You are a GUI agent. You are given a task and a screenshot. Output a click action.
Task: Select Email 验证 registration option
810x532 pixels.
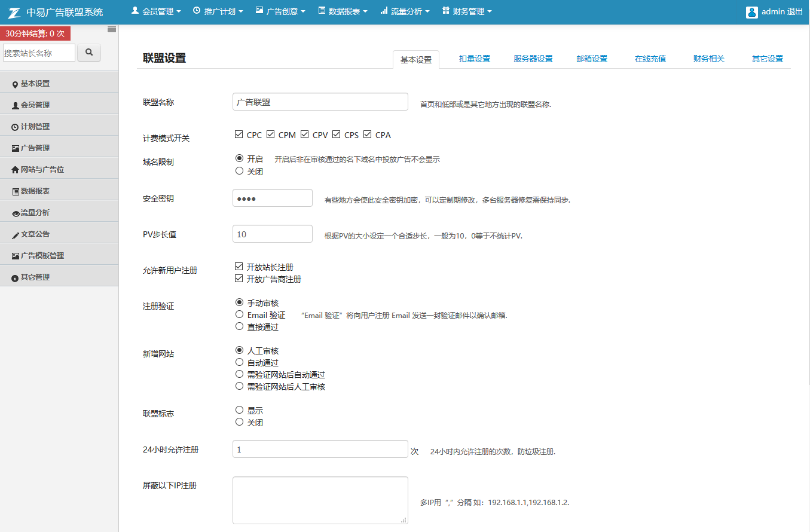coord(239,314)
